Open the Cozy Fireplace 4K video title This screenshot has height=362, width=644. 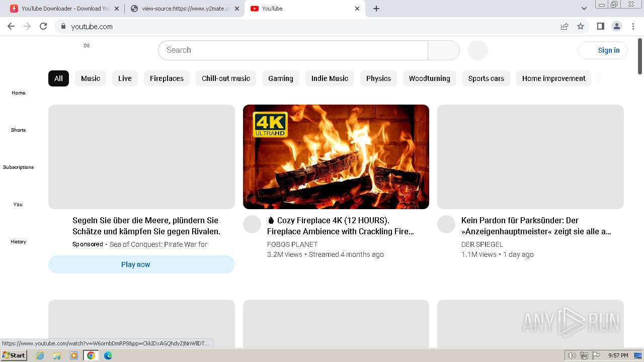pyautogui.click(x=341, y=226)
